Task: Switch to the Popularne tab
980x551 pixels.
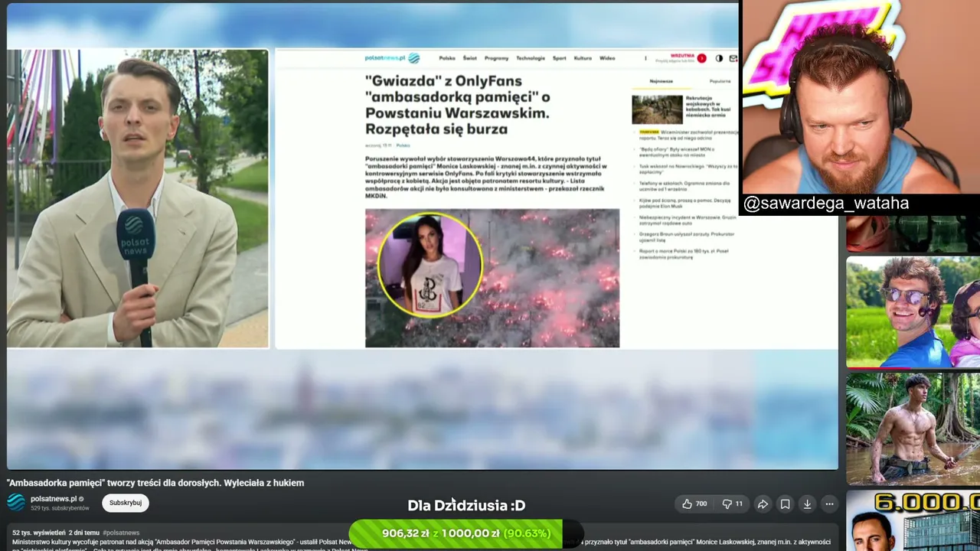Action: pyautogui.click(x=720, y=81)
